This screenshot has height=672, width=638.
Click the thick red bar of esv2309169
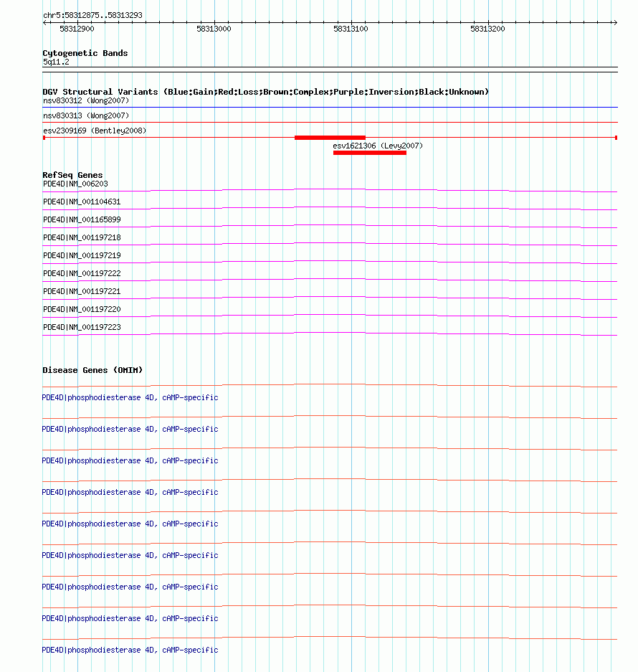click(x=330, y=138)
